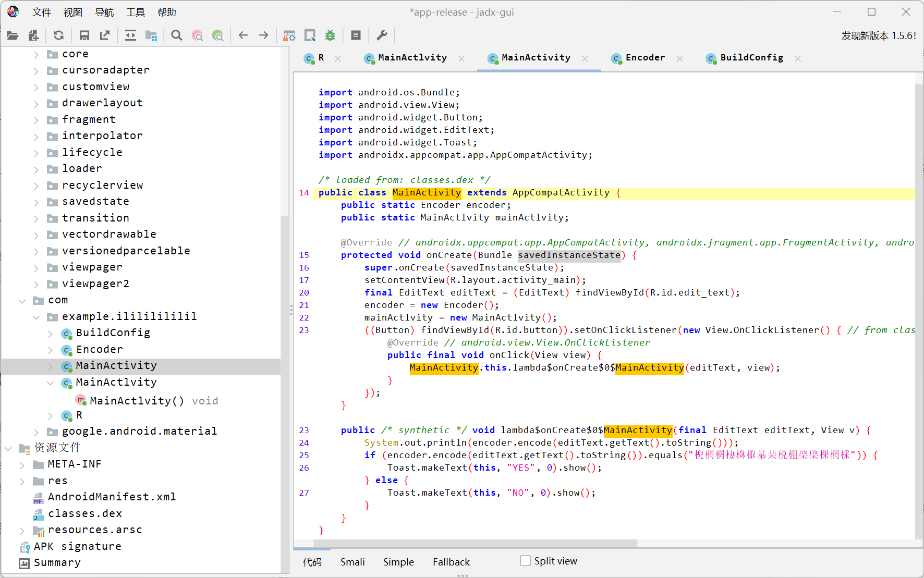Click the green debugger bug icon
Screen dimensions: 924x578
pyautogui.click(x=330, y=35)
